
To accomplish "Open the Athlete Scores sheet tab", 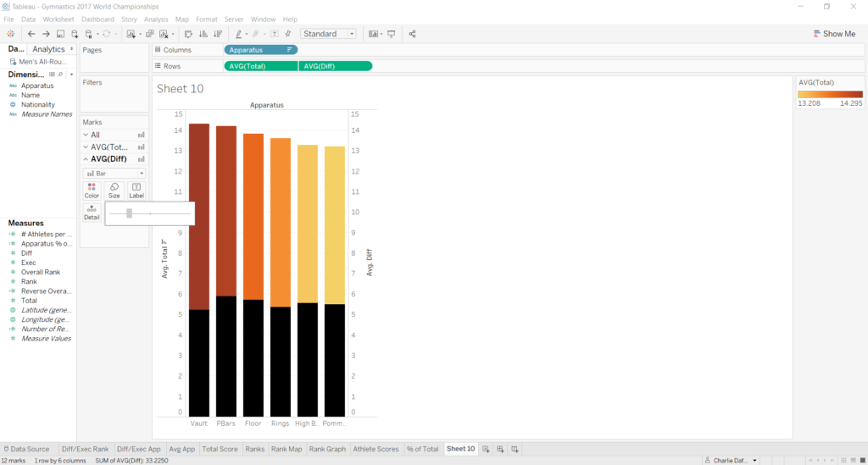I will coord(376,449).
